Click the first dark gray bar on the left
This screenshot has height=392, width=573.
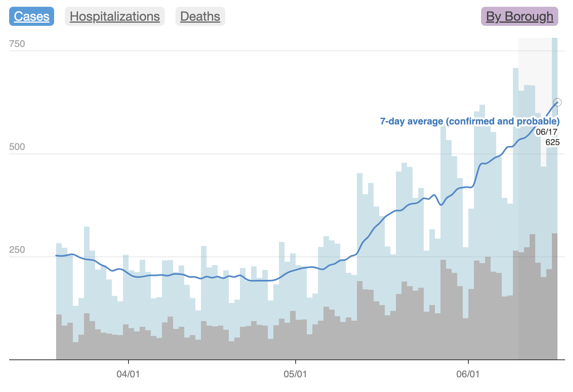pyautogui.click(x=59, y=337)
